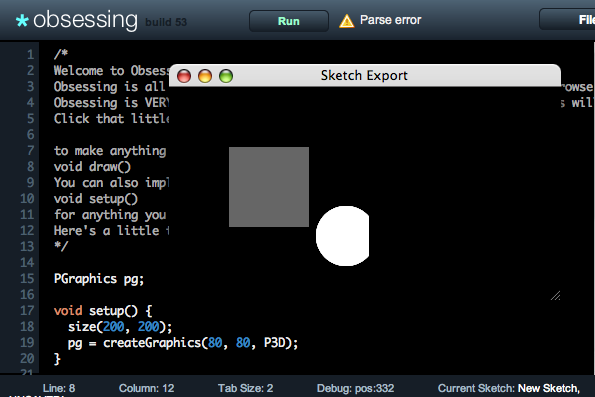Click the comment opener '/*' on line 1

(61, 54)
